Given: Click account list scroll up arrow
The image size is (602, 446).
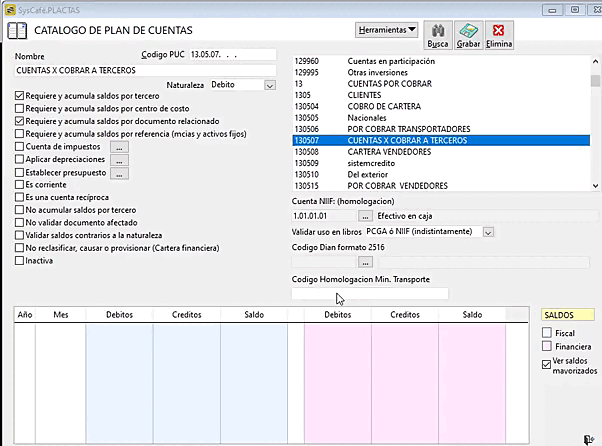Looking at the screenshot, I should tap(595, 61).
